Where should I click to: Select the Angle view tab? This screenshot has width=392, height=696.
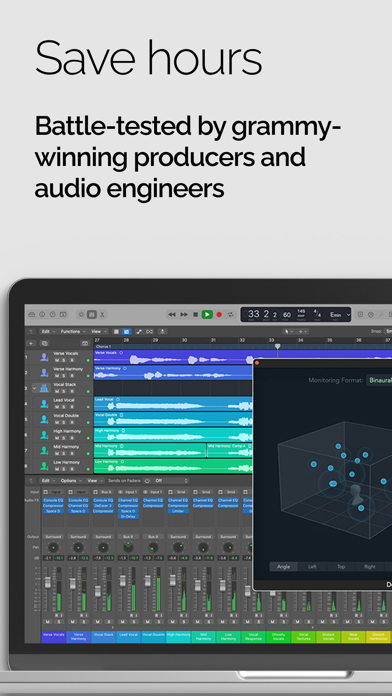[283, 566]
